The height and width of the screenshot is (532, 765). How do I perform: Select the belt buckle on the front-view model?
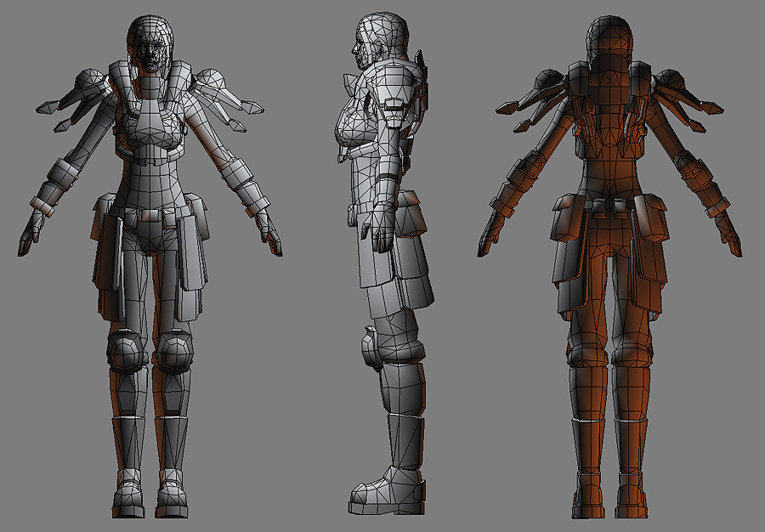coord(150,215)
